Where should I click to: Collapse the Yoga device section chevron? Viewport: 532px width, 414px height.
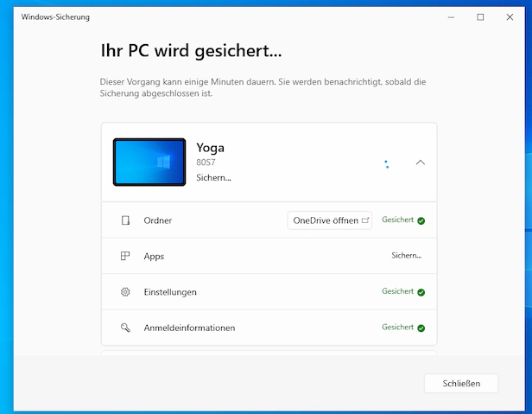421,162
